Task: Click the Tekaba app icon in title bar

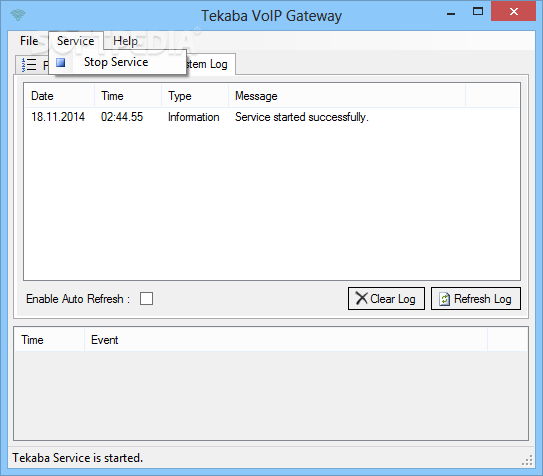Action: coord(18,15)
